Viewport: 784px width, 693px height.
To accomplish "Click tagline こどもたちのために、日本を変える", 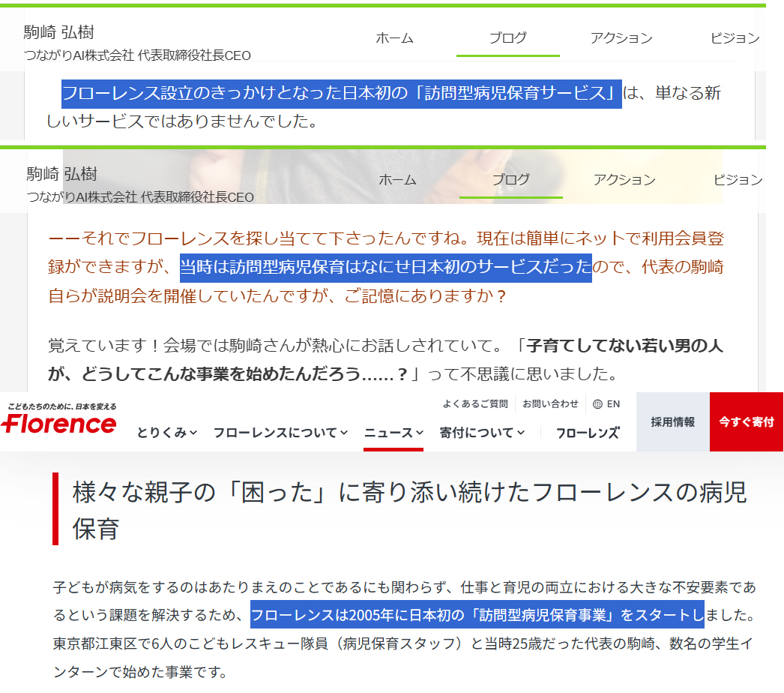I will pyautogui.click(x=62, y=406).
